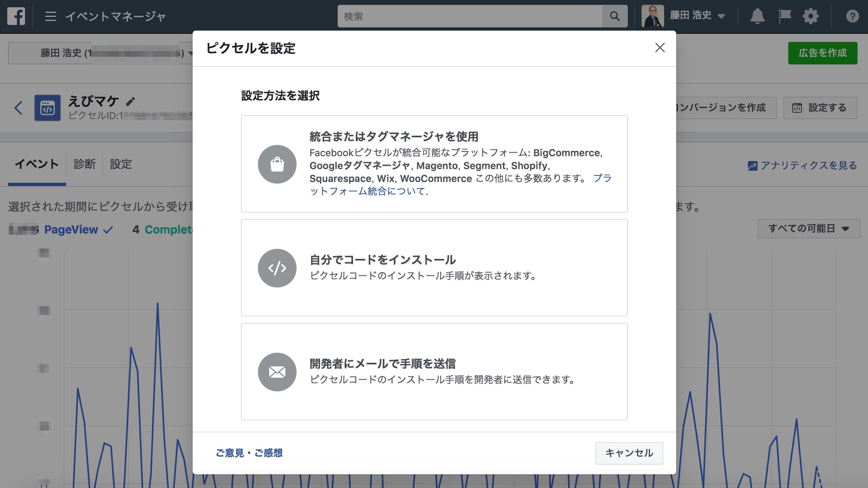The height and width of the screenshot is (488, 868).
Task: Switch to the 診断 tab
Action: click(85, 164)
